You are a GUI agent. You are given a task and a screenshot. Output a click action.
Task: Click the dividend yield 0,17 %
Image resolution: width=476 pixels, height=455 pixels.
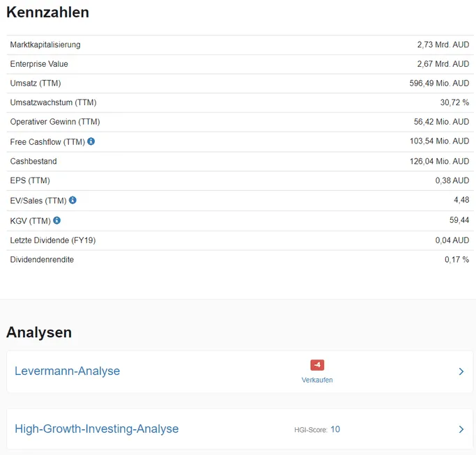coord(457,259)
